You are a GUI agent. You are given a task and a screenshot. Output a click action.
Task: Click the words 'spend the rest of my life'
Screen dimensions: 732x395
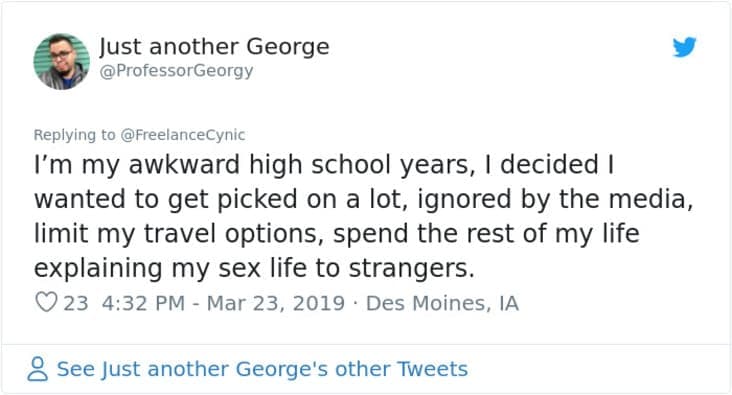click(x=486, y=234)
